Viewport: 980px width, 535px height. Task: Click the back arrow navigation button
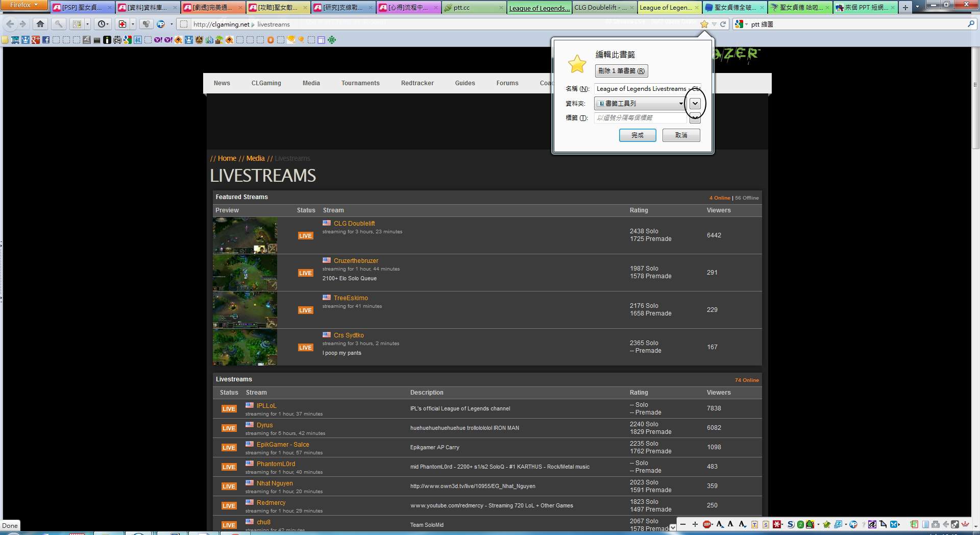10,24
